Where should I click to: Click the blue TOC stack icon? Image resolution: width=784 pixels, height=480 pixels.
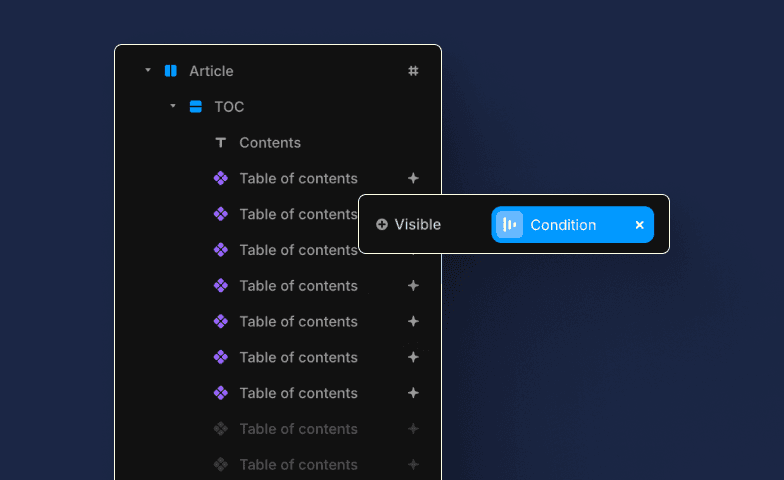[196, 106]
